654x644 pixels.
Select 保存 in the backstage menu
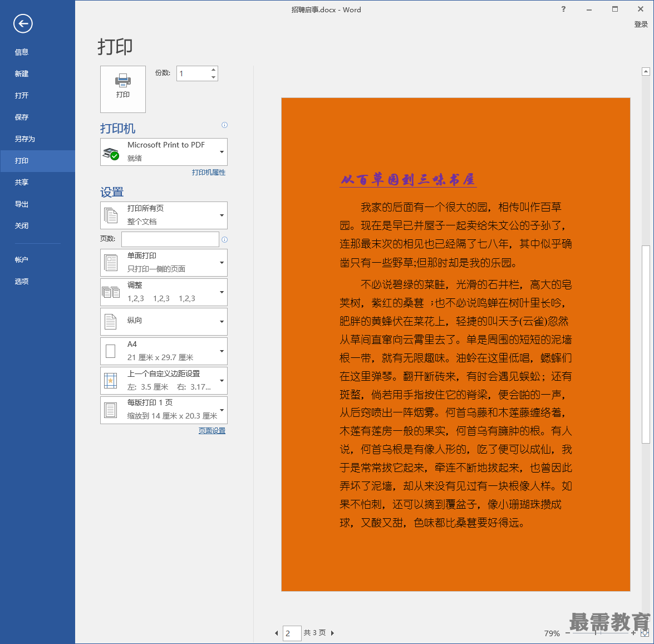(37, 117)
